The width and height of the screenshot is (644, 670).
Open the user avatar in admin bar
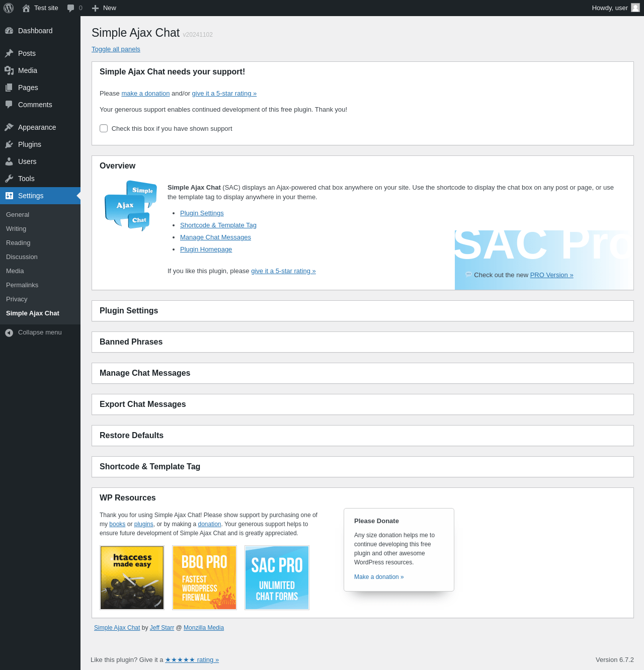click(x=635, y=8)
